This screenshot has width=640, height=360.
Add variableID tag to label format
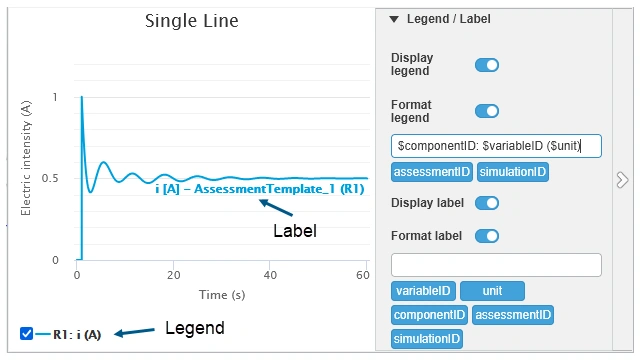(423, 291)
